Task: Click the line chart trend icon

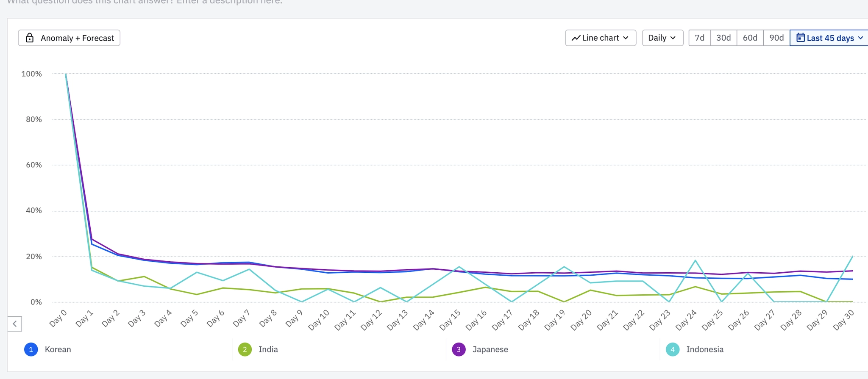Action: 576,38
